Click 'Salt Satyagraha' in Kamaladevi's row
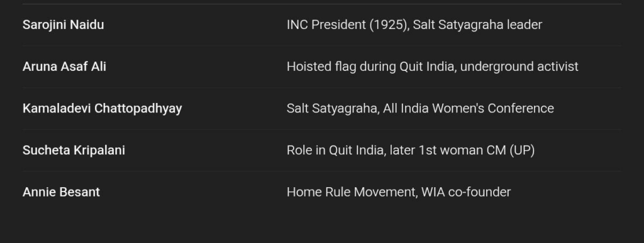This screenshot has height=243, width=644. tap(332, 109)
